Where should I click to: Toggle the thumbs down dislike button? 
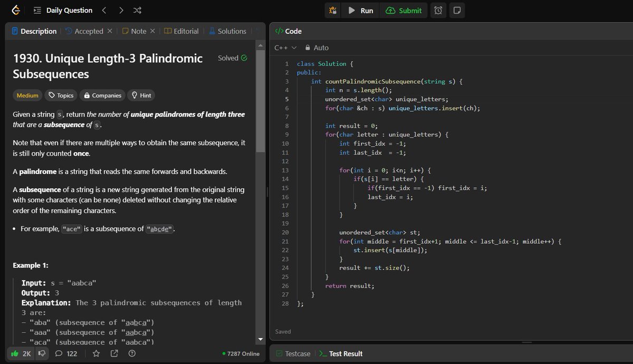[42, 353]
